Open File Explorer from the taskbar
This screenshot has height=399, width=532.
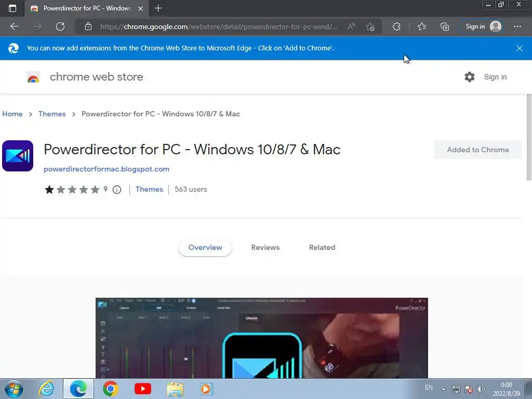tap(175, 389)
